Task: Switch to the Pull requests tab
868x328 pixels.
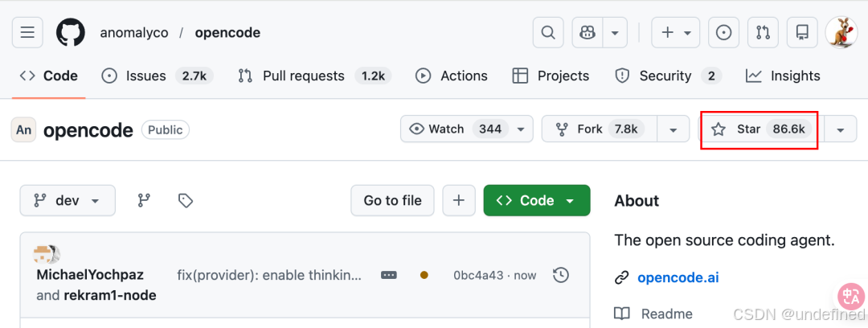Action: [314, 76]
